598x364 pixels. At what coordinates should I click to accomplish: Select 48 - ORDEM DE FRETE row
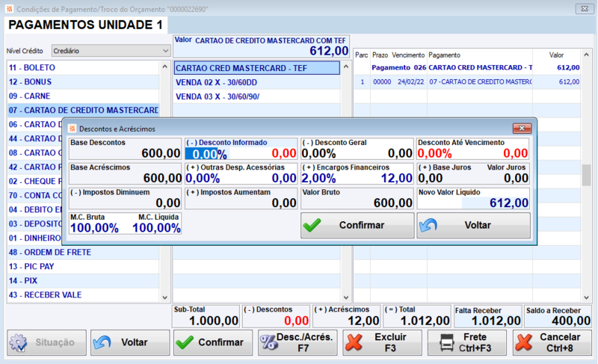click(83, 253)
